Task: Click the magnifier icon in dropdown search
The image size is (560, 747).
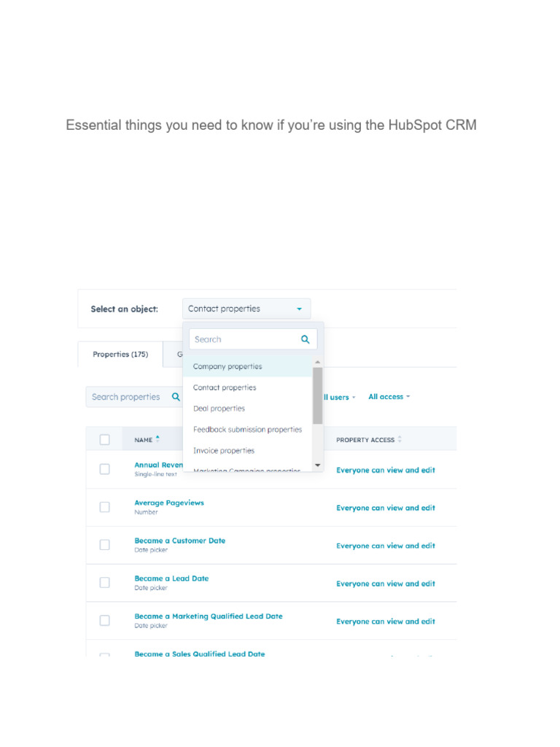Action: (305, 339)
